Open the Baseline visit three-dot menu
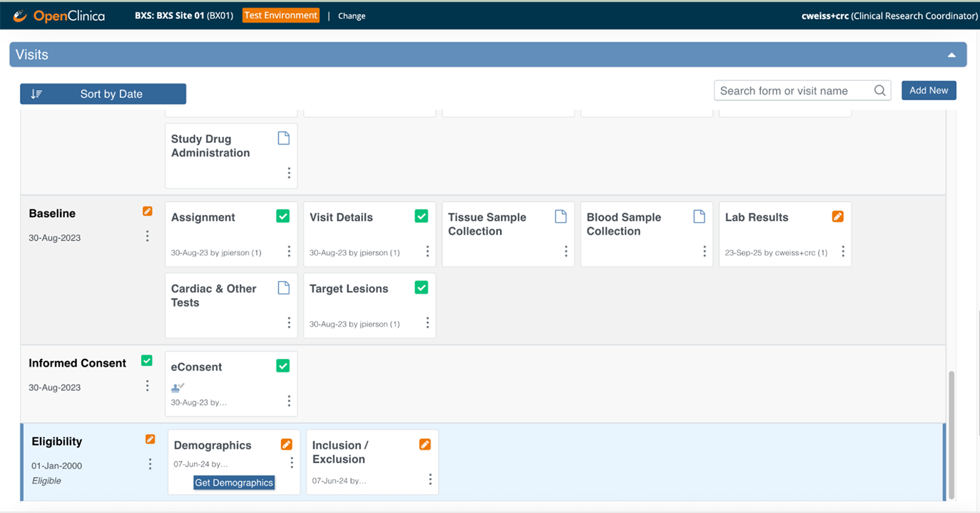The image size is (980, 513). pyautogui.click(x=147, y=236)
